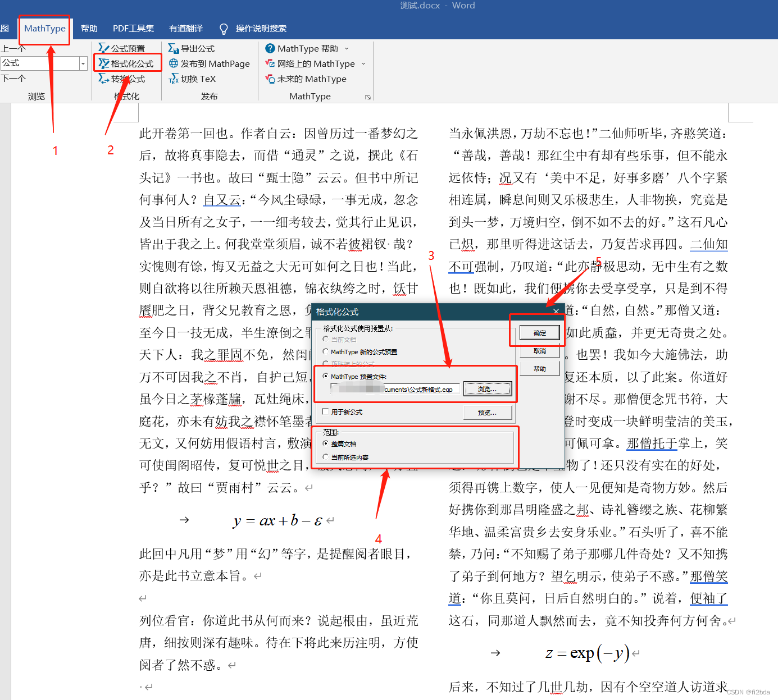Click 取消 in the dialog
Viewport: 778px width, 700px height.
click(x=540, y=351)
